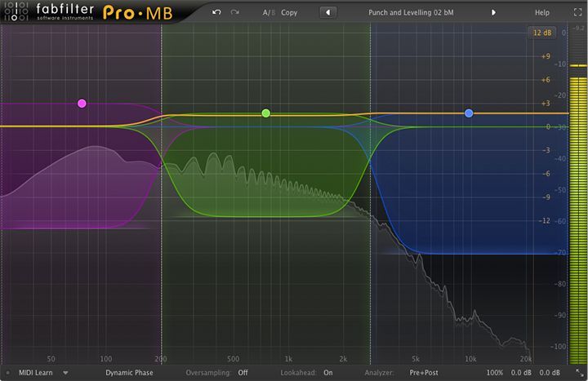Screen dimensions: 588x381
Task: Toggle the A/B comparison button
Action: [x=269, y=12]
